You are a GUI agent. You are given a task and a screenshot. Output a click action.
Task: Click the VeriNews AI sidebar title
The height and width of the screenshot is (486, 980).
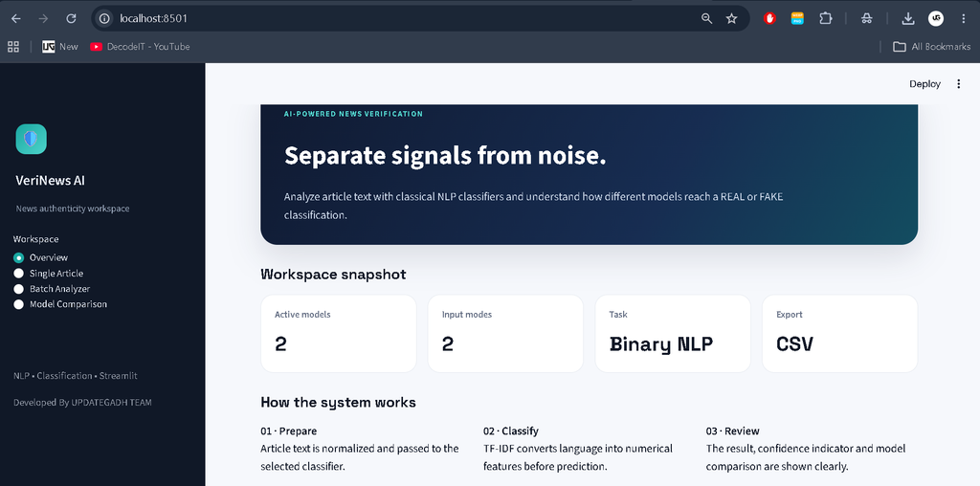point(50,181)
